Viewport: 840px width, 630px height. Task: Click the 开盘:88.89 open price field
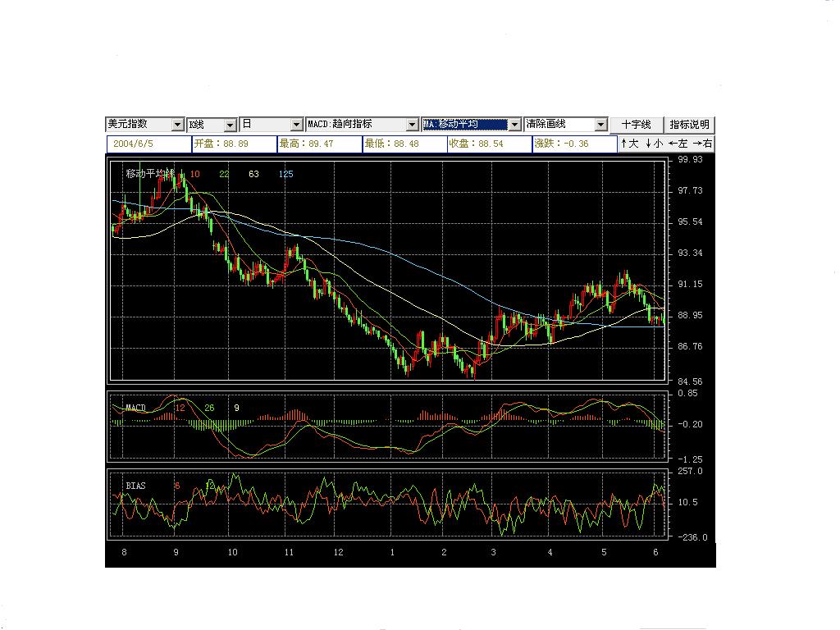pos(234,144)
